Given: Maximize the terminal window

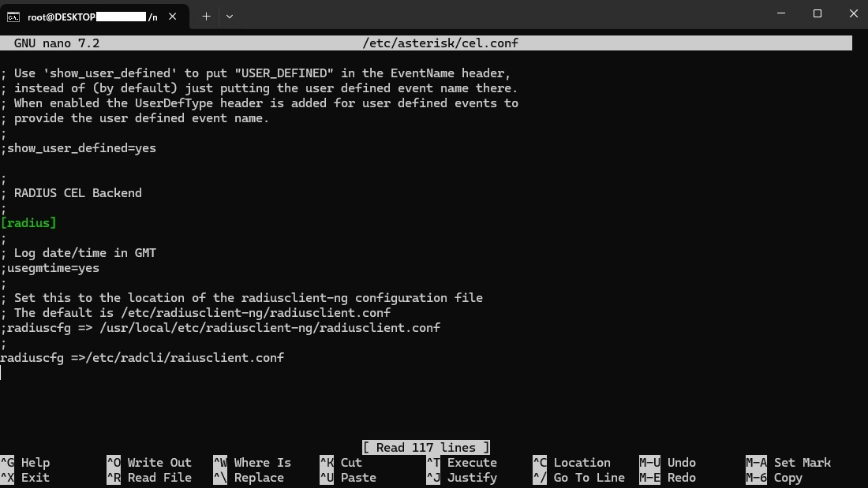Looking at the screenshot, I should click(817, 13).
